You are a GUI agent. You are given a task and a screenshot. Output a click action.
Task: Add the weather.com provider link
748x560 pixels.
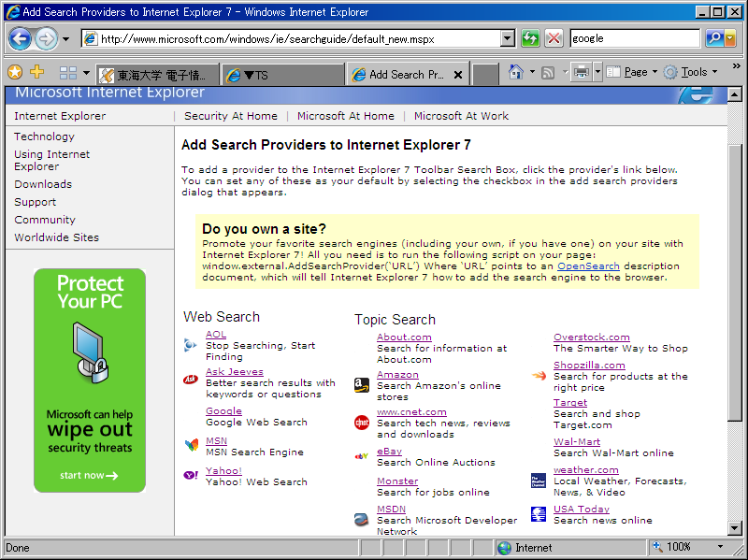point(586,470)
